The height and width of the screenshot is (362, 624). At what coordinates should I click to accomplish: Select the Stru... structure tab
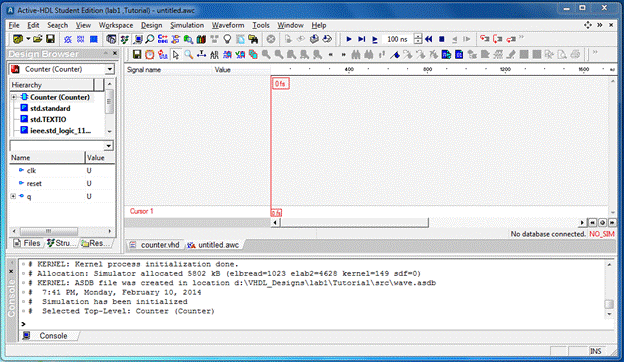[60, 243]
